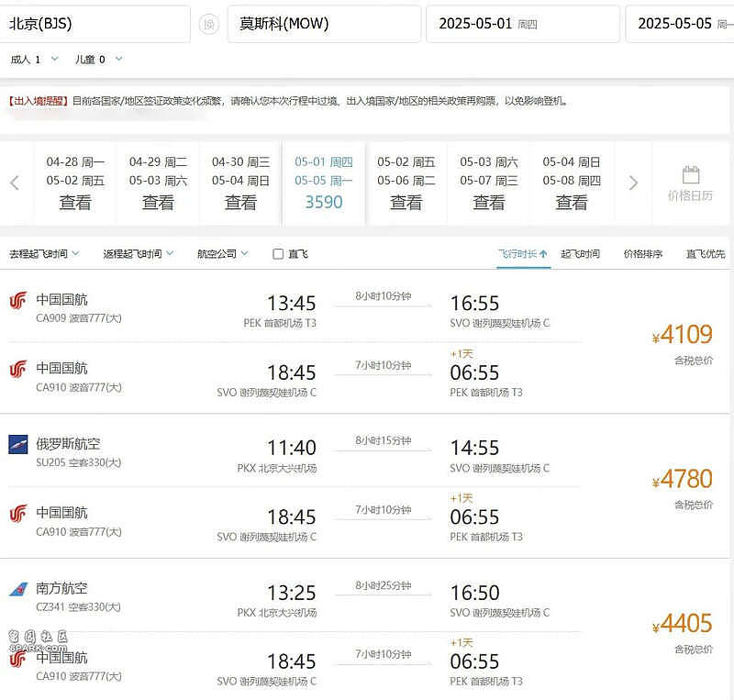Sort by 价格排序 price

[x=643, y=254]
